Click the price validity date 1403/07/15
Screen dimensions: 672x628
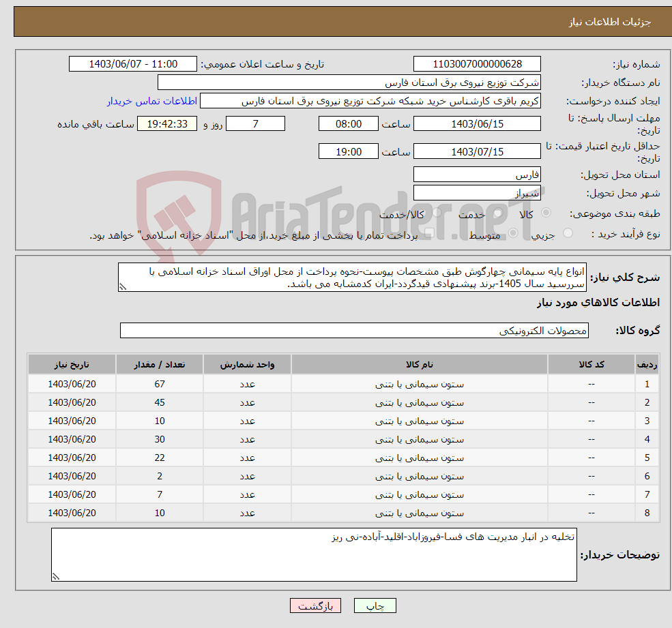point(477,151)
